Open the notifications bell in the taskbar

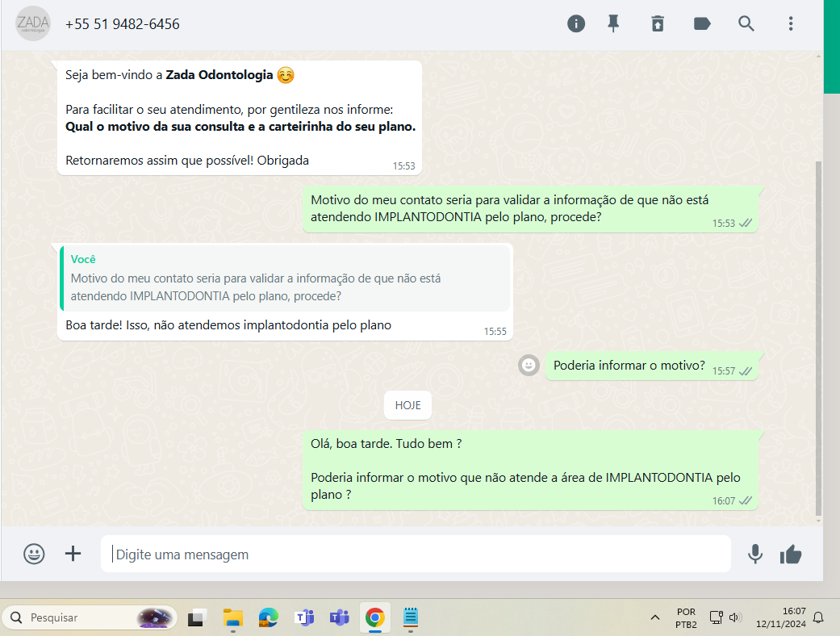pyautogui.click(x=818, y=617)
